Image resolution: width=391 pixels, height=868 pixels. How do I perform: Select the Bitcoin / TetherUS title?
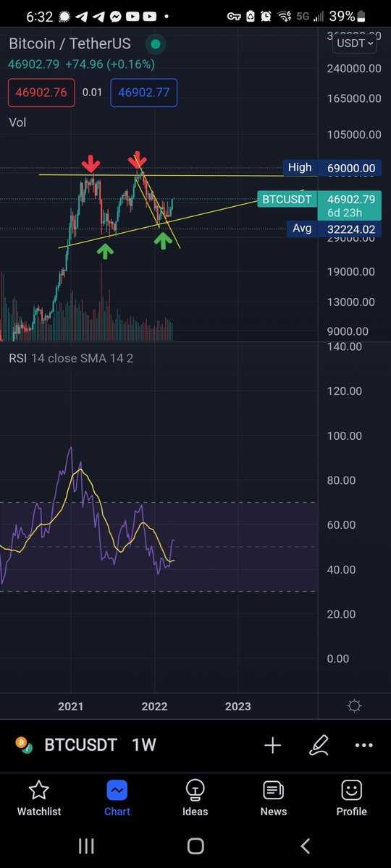[x=70, y=44]
